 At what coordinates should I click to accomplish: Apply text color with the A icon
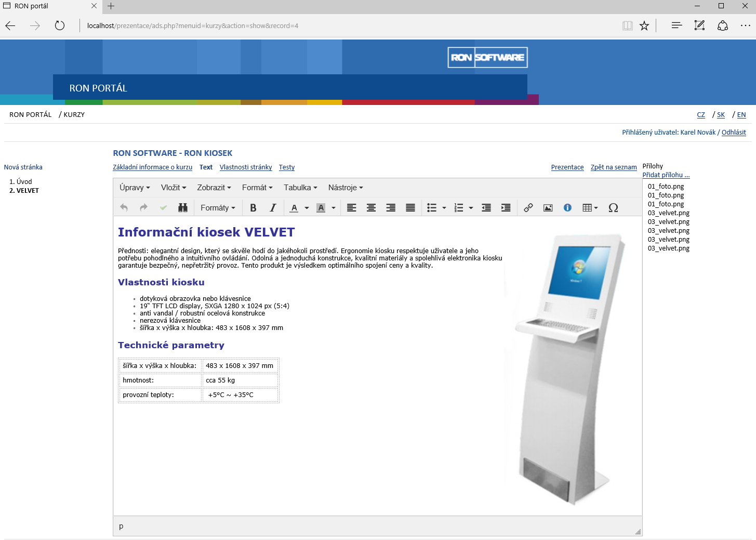pyautogui.click(x=294, y=208)
